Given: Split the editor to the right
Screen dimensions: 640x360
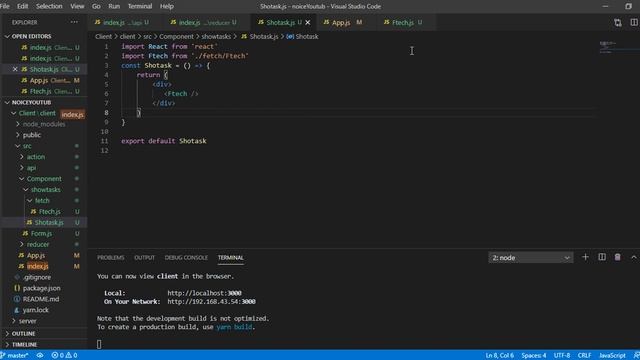Looking at the screenshot, I should (x=634, y=22).
